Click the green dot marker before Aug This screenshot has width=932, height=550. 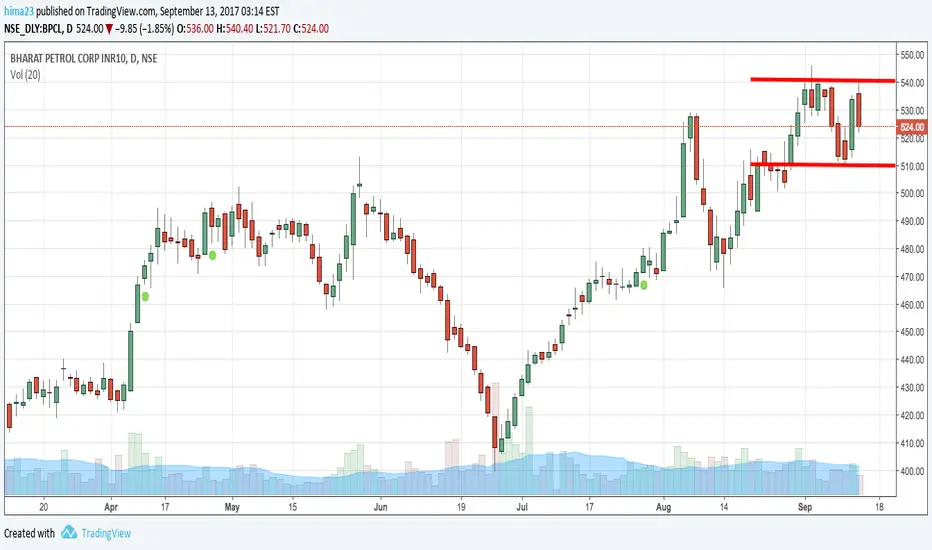[644, 285]
